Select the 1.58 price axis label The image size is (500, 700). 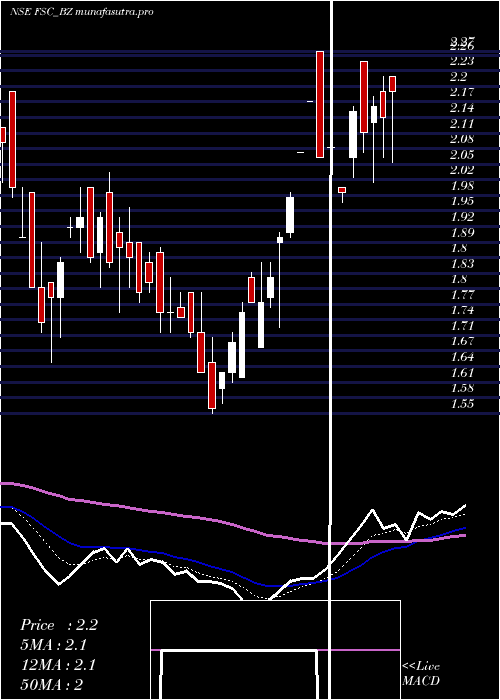click(462, 388)
